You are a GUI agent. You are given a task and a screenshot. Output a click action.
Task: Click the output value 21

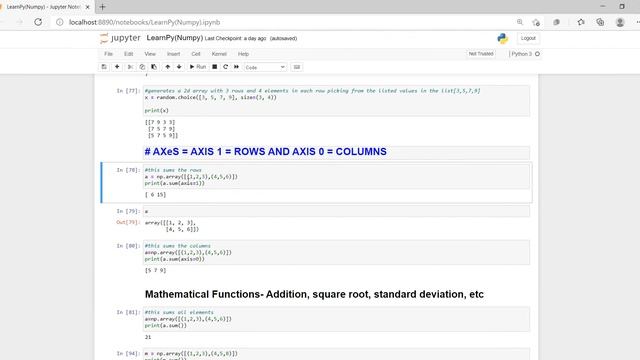148,337
